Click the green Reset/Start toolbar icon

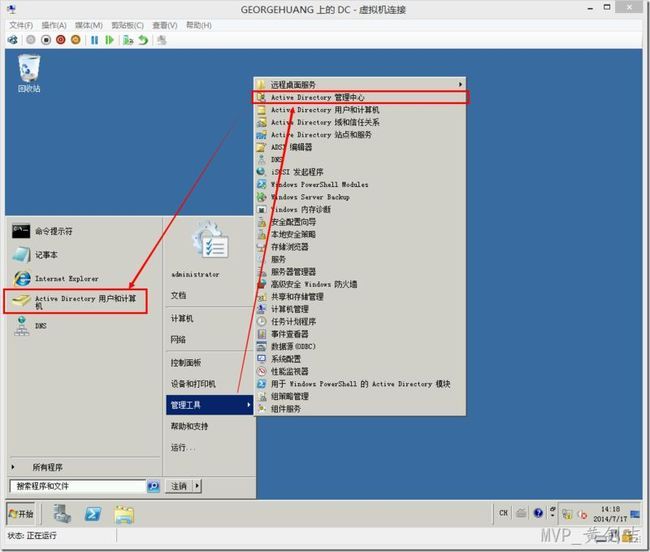tap(109, 40)
